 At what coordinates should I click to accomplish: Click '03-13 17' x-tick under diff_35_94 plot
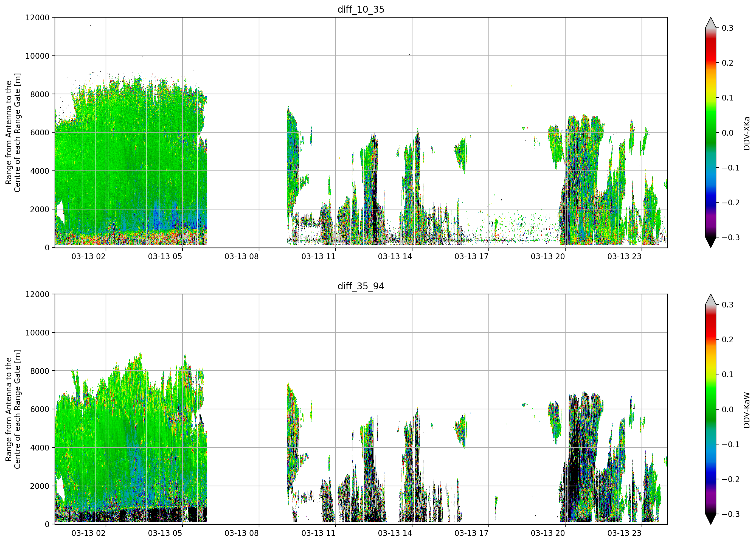click(x=472, y=533)
